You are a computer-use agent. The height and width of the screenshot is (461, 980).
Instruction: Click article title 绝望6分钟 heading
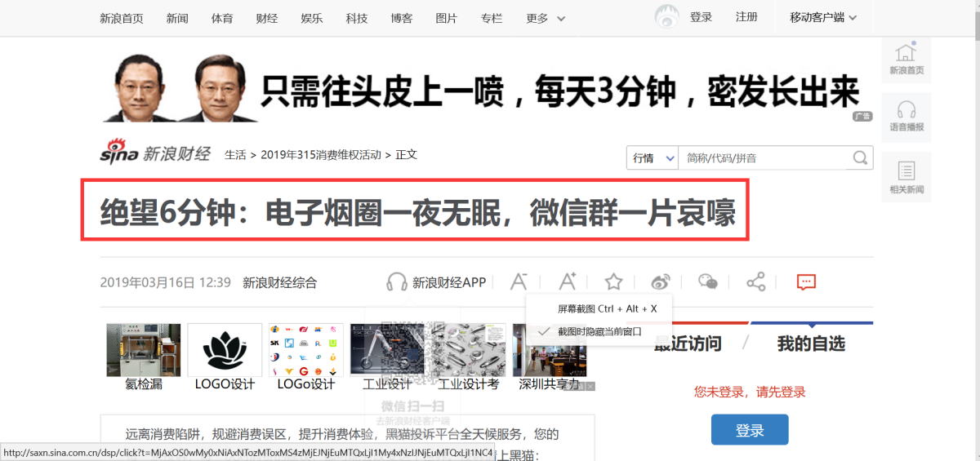point(418,213)
